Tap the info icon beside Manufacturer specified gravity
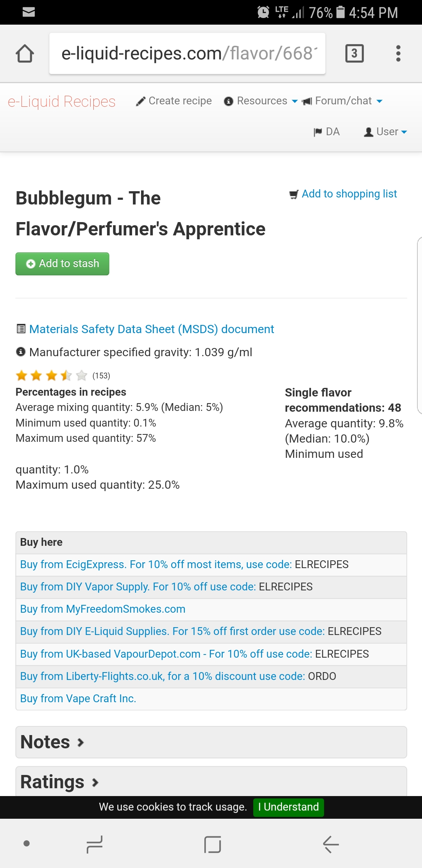 [21, 352]
